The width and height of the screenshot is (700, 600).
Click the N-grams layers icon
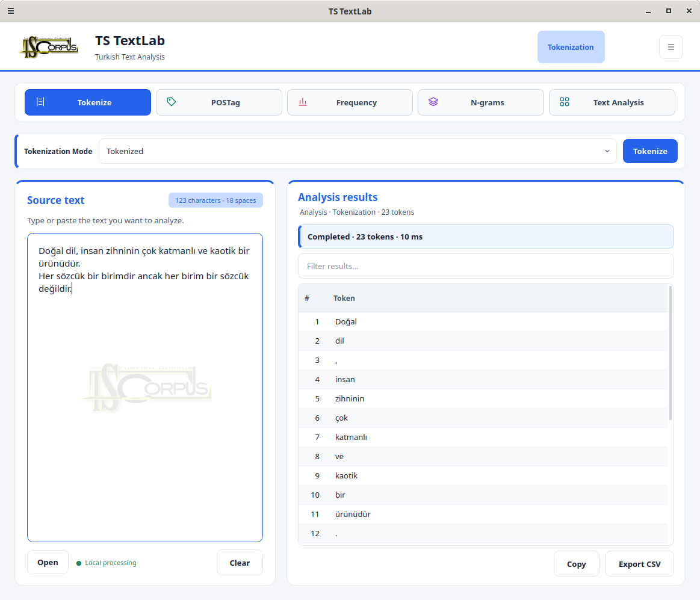pyautogui.click(x=433, y=102)
